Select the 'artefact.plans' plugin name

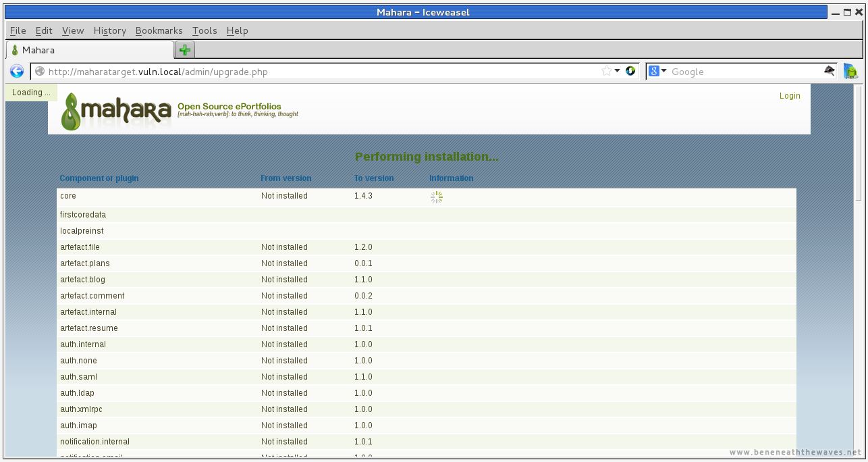point(85,263)
